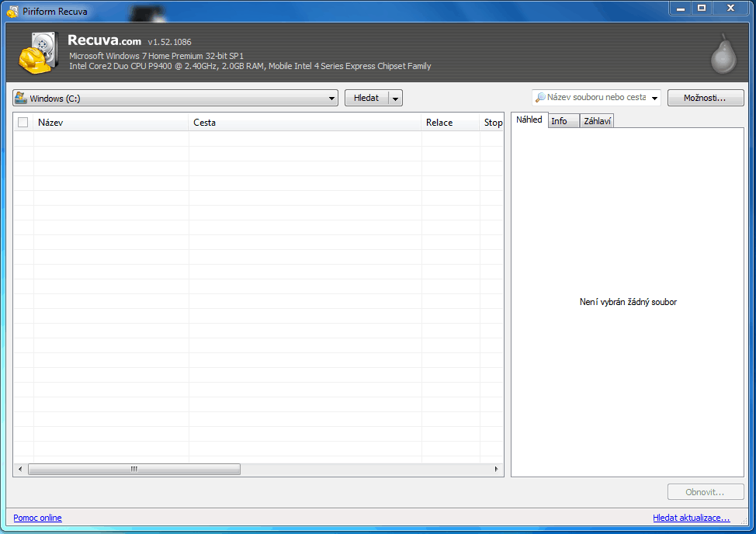Viewport: 756px width, 534px height.
Task: Click the Obnovit recover button
Action: (706, 492)
